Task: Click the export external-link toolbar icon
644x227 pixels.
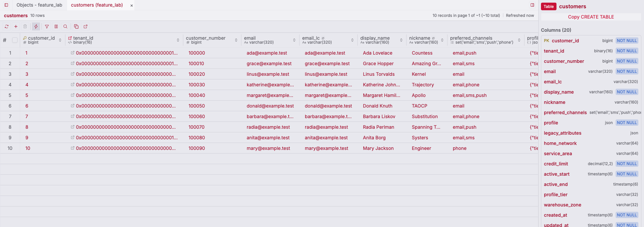Action: click(x=86, y=26)
